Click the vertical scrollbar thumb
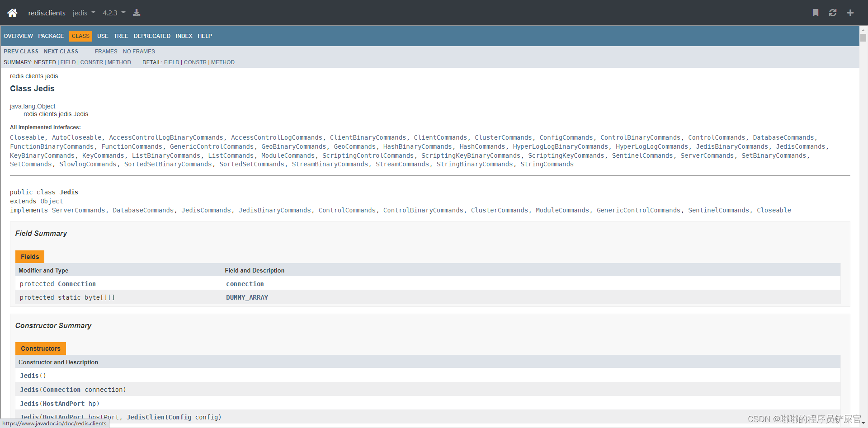This screenshot has height=428, width=868. coord(863,38)
